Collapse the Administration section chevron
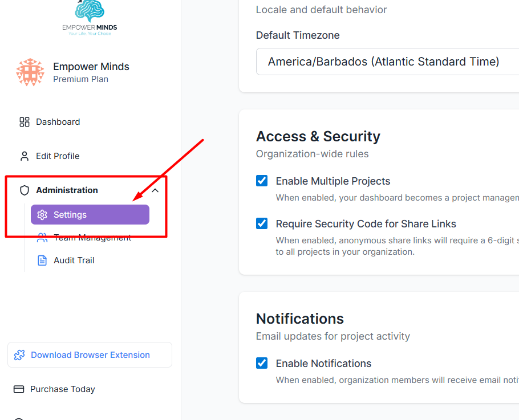The height and width of the screenshot is (420, 519). click(155, 190)
